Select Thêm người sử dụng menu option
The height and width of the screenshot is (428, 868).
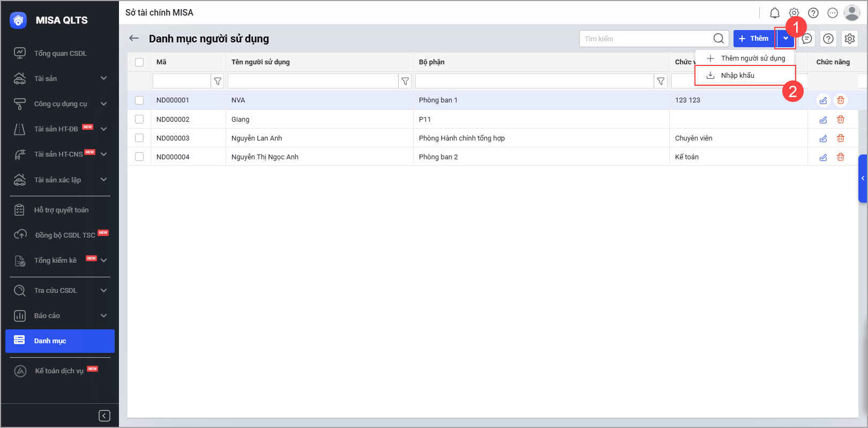752,58
